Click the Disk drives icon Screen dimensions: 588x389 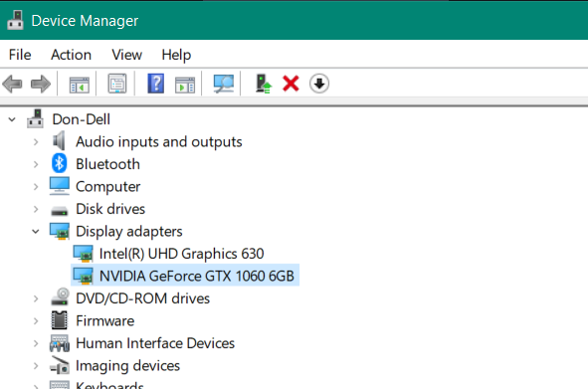tap(60, 211)
